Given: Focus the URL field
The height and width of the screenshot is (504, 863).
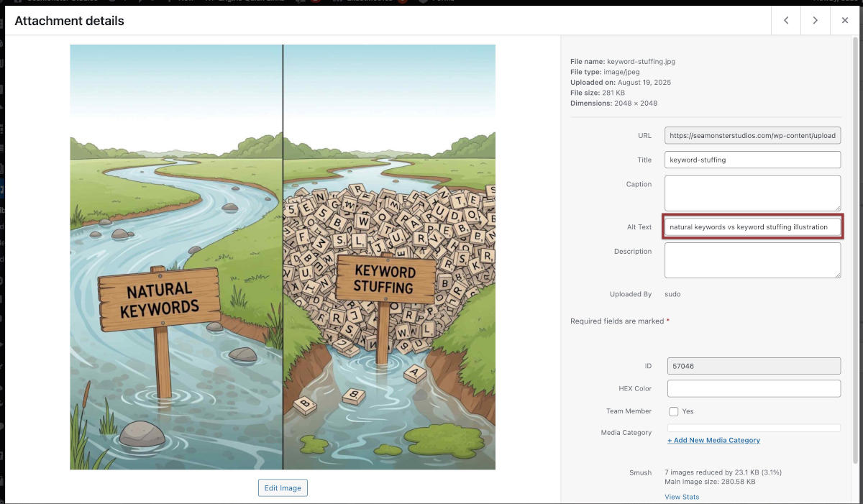Looking at the screenshot, I should [x=754, y=135].
